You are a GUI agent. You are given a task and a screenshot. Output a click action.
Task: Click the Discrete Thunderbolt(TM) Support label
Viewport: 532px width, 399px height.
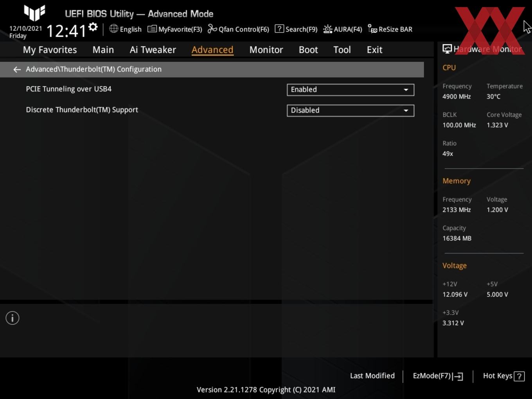(82, 110)
